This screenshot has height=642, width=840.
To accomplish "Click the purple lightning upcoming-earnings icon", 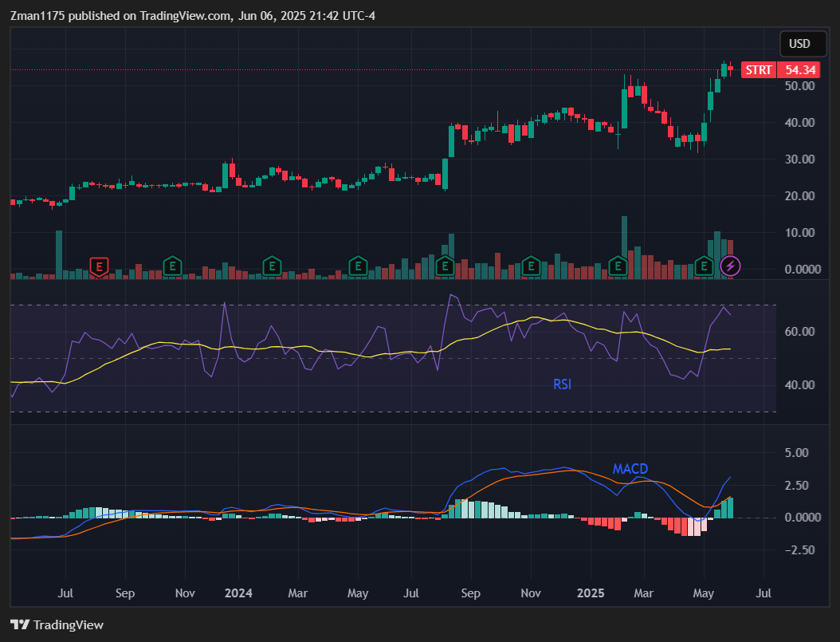I will coord(731,266).
